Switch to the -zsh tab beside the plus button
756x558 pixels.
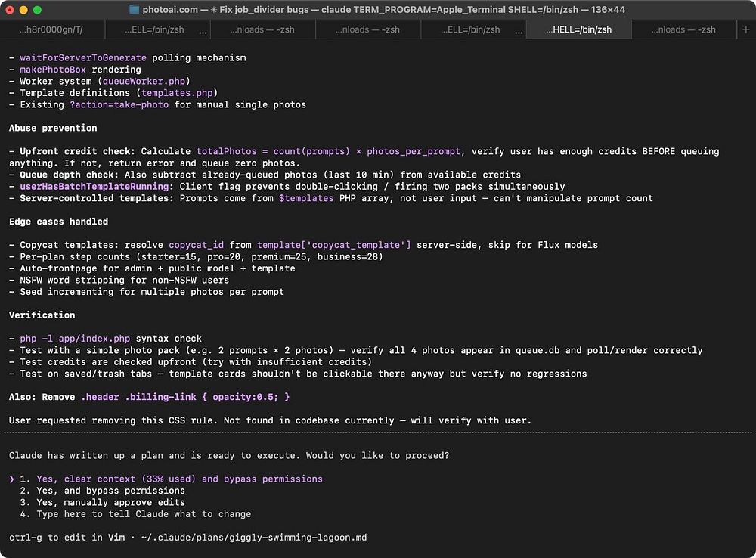[x=683, y=29]
